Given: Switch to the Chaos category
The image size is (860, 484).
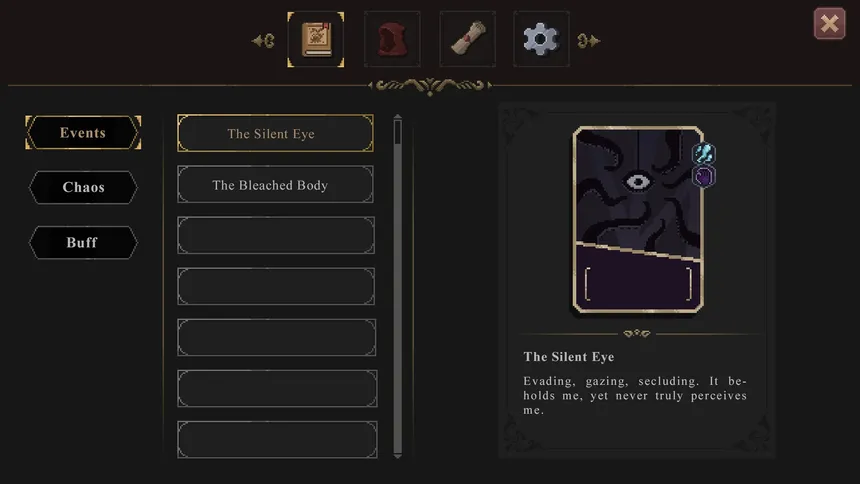Looking at the screenshot, I should pyautogui.click(x=83, y=187).
